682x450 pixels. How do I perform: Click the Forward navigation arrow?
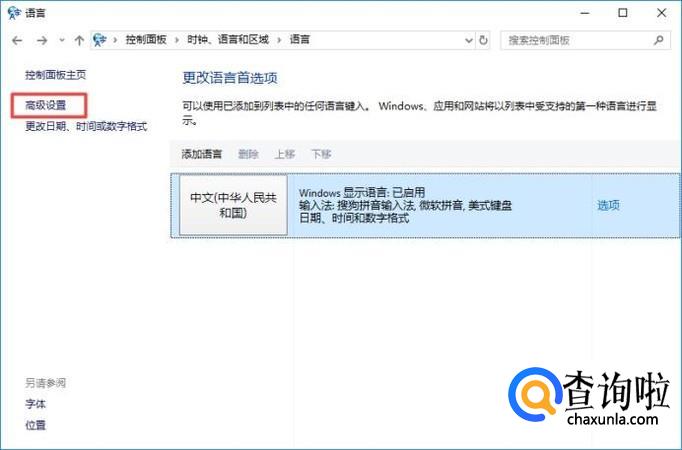(x=42, y=40)
